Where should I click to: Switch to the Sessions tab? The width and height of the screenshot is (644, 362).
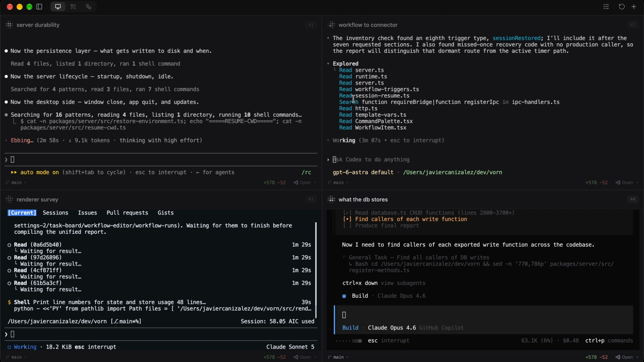[55, 213]
